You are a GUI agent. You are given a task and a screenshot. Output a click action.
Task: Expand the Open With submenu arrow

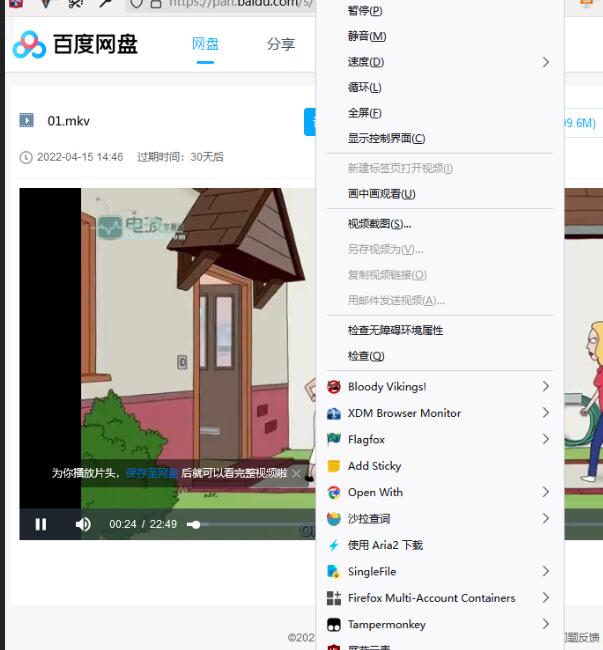coord(546,492)
